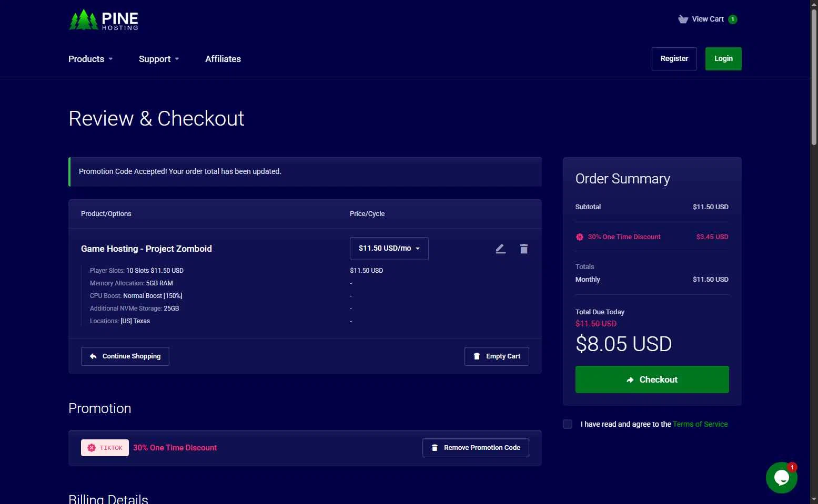
Task: Click the TIKTOK promo code tag
Action: (x=105, y=448)
